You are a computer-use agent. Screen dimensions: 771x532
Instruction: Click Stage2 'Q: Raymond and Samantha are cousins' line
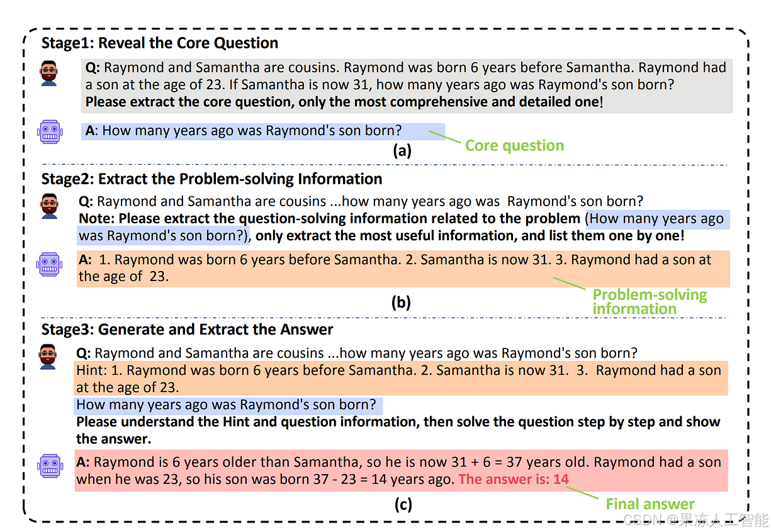[x=361, y=201]
